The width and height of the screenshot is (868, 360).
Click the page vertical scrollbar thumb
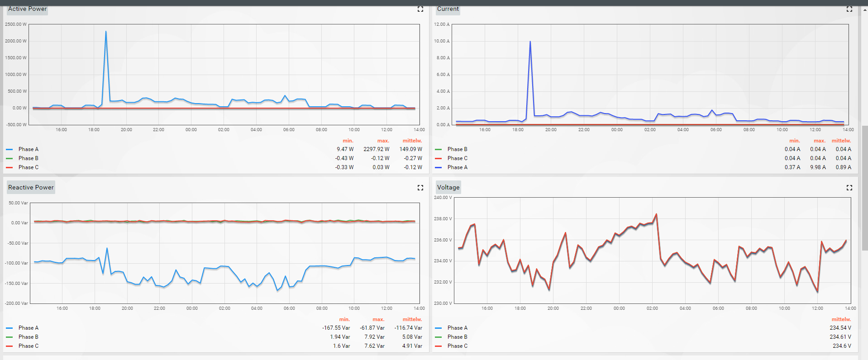(x=865, y=188)
